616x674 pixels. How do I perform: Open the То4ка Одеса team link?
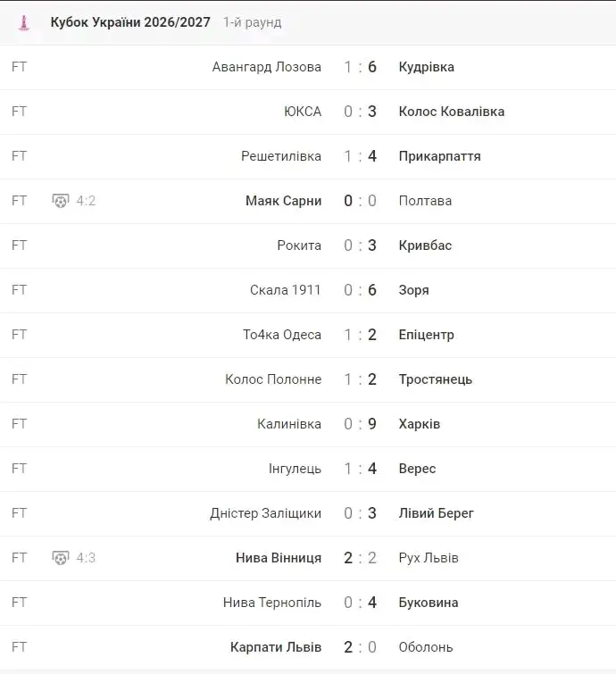[x=282, y=335]
